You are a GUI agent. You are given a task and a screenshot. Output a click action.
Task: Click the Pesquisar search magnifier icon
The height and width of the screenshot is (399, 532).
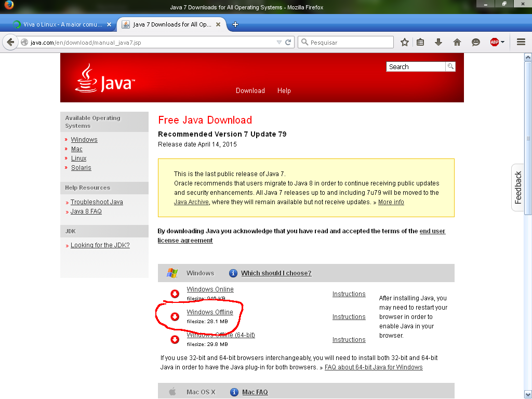pyautogui.click(x=304, y=42)
